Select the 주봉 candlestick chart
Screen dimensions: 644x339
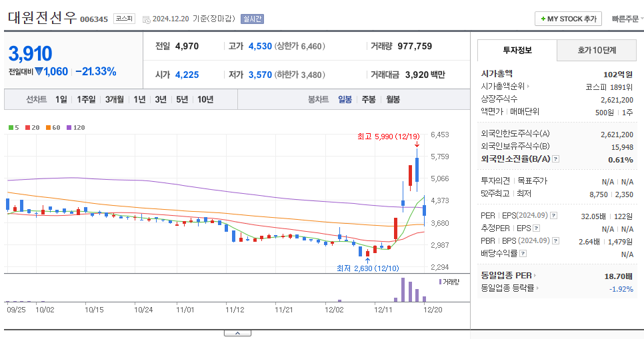pos(369,99)
